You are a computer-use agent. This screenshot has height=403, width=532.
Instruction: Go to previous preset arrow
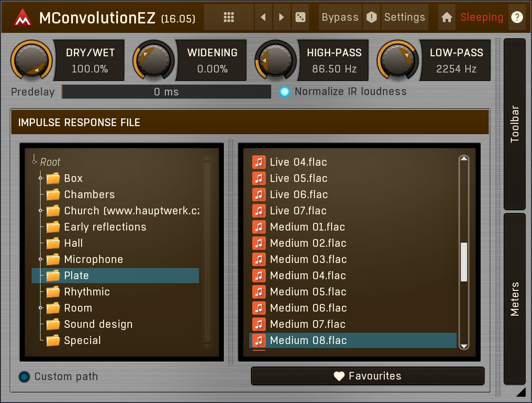pyautogui.click(x=263, y=17)
